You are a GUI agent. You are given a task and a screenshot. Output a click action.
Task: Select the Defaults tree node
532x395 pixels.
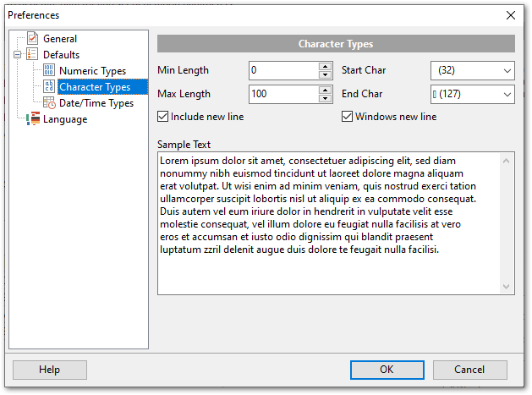coord(61,55)
